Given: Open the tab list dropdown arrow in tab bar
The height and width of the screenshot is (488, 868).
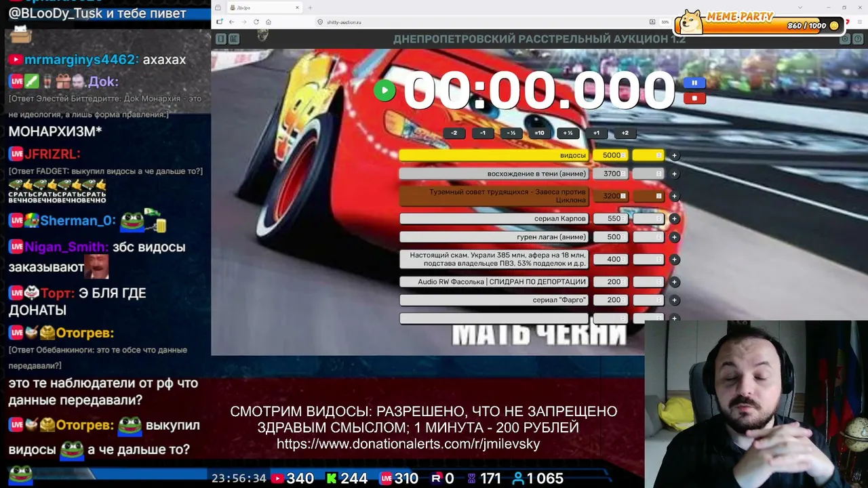Looking at the screenshot, I should [x=800, y=8].
